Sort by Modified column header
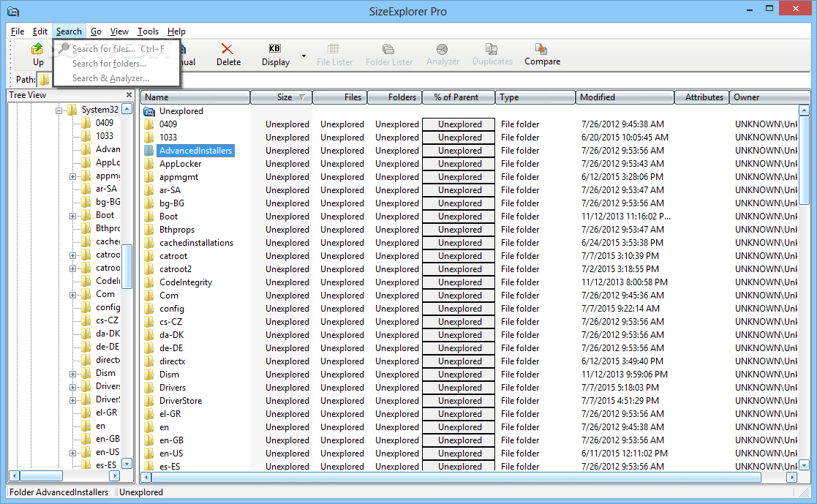Screen dimensions: 817x504 [625, 97]
